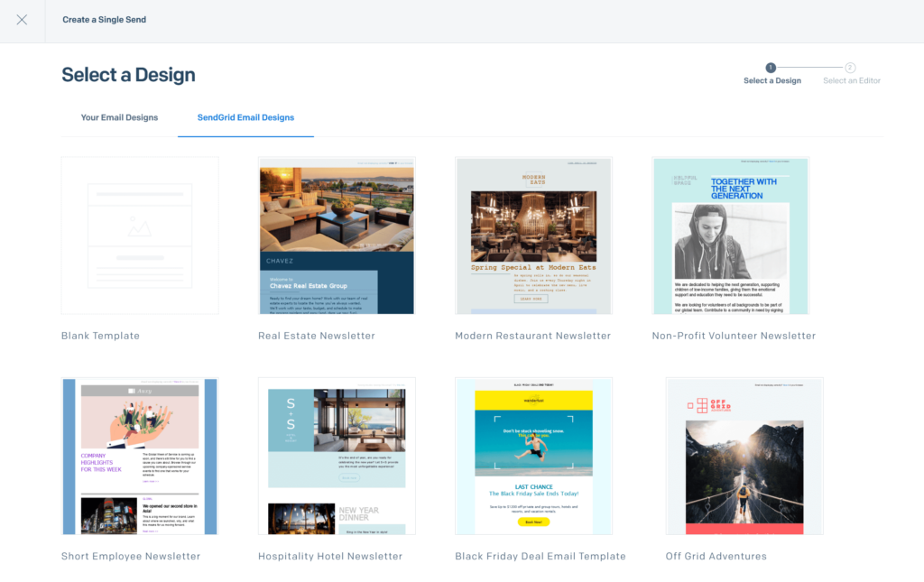Image resolution: width=924 pixels, height=582 pixels.
Task: Select the Blank Template thumbnail
Action: [x=139, y=236]
